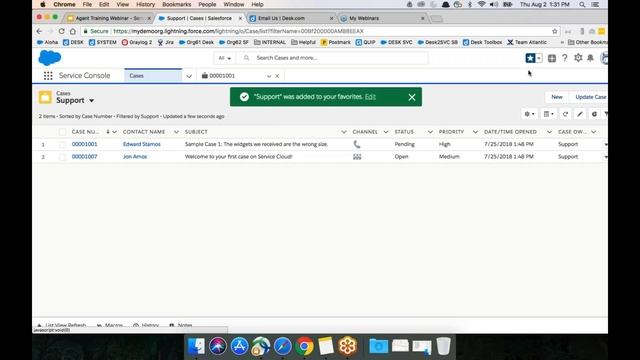Viewport: 640px width, 360px height.
Task: Open Priority column menu chevron
Action: [475, 132]
